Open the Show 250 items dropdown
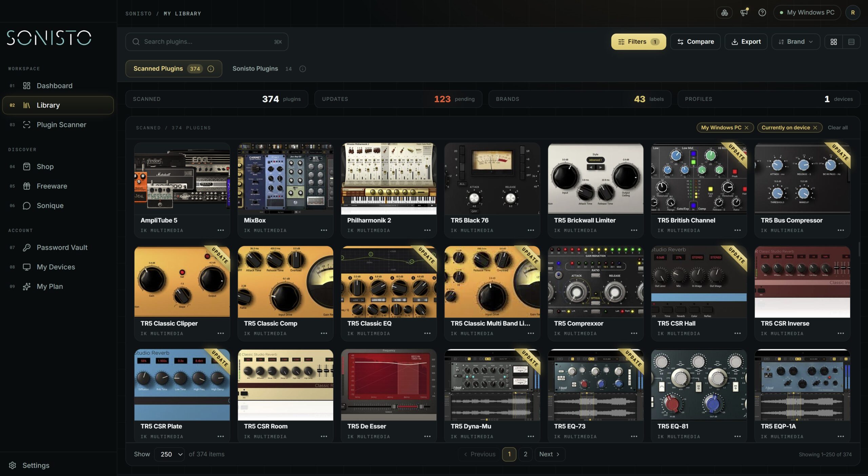Viewport: 868px width, 476px height. click(169, 454)
